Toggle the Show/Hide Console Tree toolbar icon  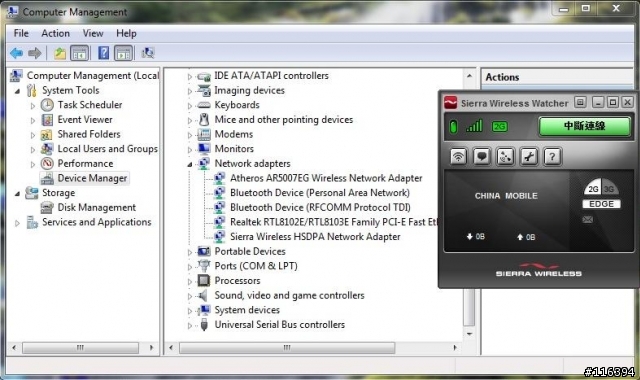click(x=80, y=53)
